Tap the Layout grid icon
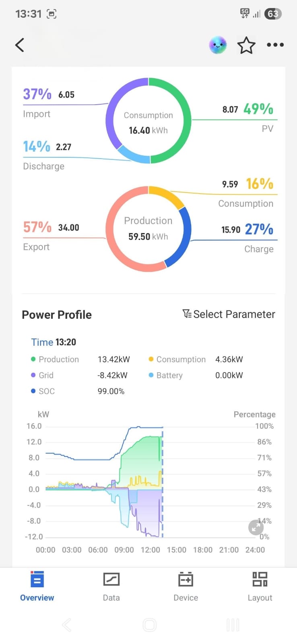Viewport: 297px width, 644px height. tap(260, 580)
